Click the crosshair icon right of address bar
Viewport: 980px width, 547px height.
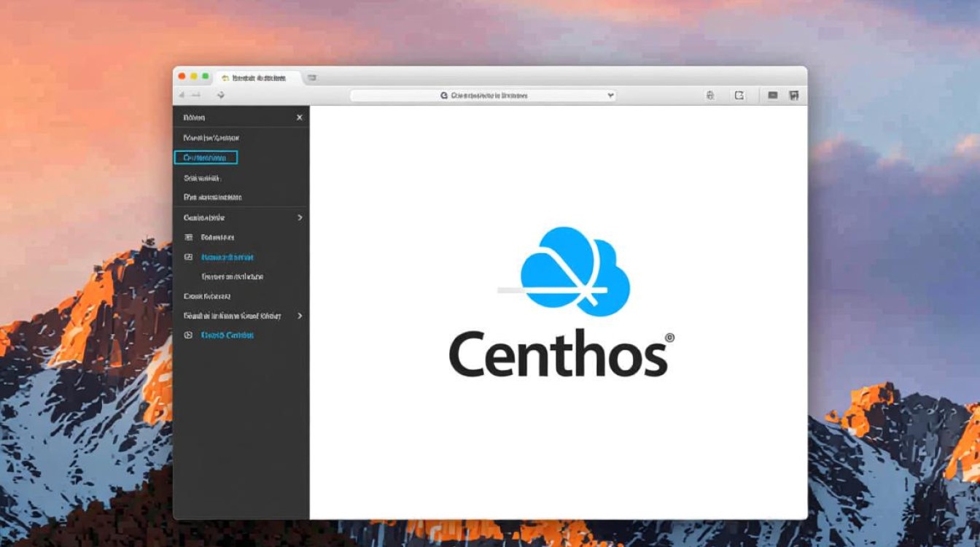[x=710, y=96]
